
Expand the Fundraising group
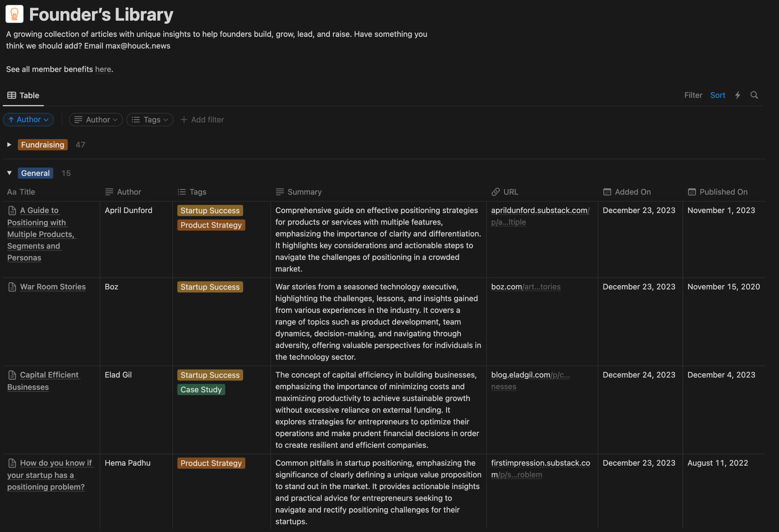pos(9,145)
